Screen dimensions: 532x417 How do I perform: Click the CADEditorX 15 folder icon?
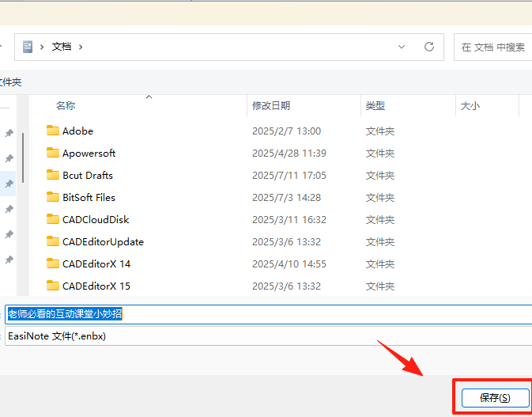[53, 286]
